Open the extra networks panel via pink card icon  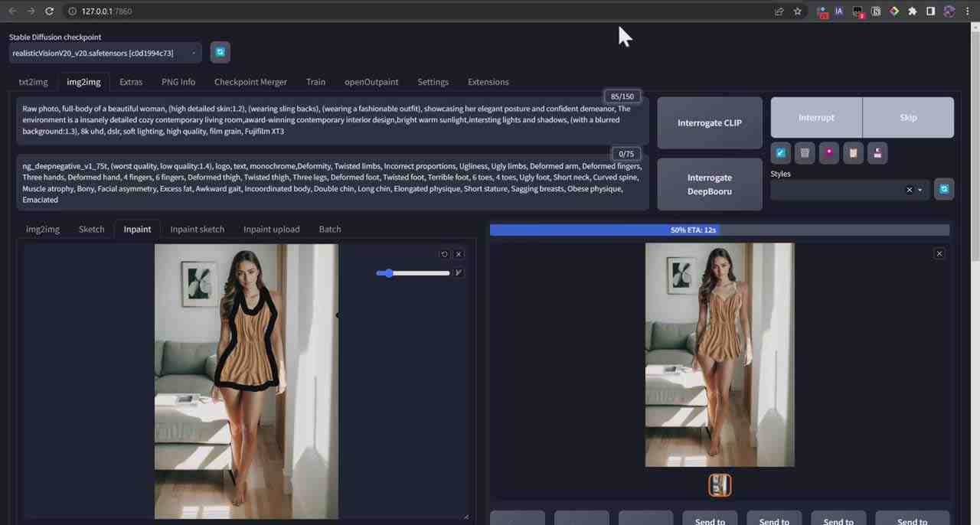pos(829,152)
